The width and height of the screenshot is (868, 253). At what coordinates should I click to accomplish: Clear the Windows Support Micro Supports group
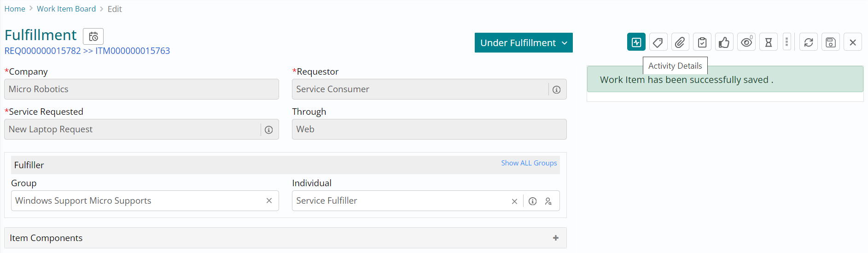coord(269,200)
